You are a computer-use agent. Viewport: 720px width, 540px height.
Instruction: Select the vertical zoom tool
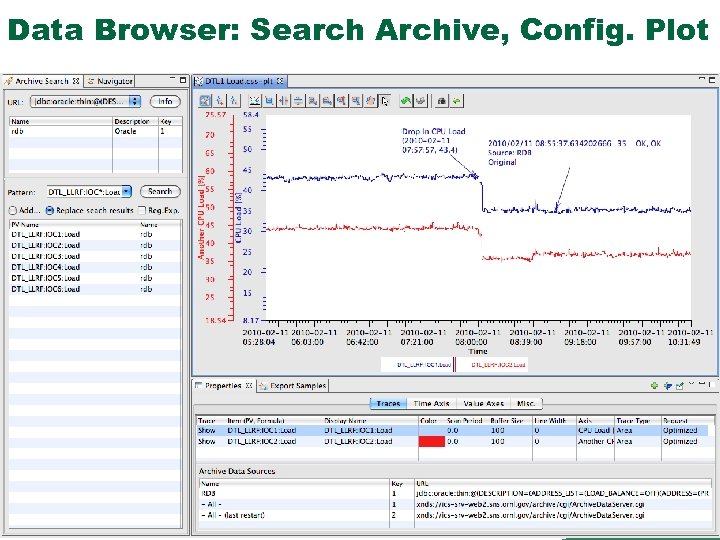click(x=298, y=101)
